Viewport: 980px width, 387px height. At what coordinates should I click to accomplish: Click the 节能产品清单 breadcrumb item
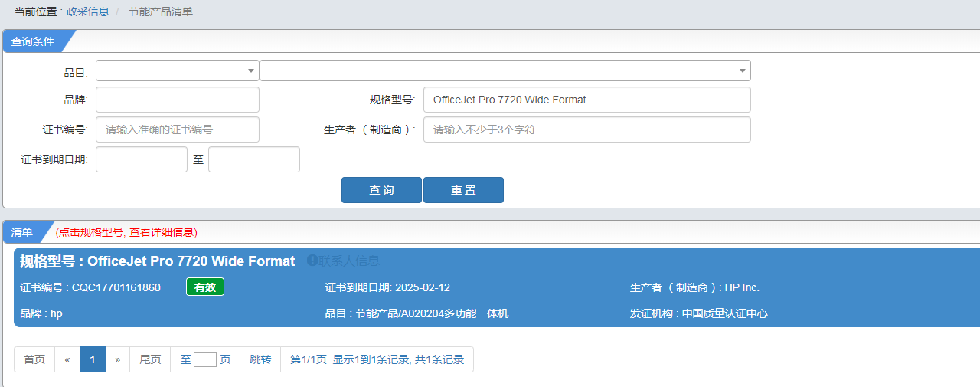(x=161, y=11)
